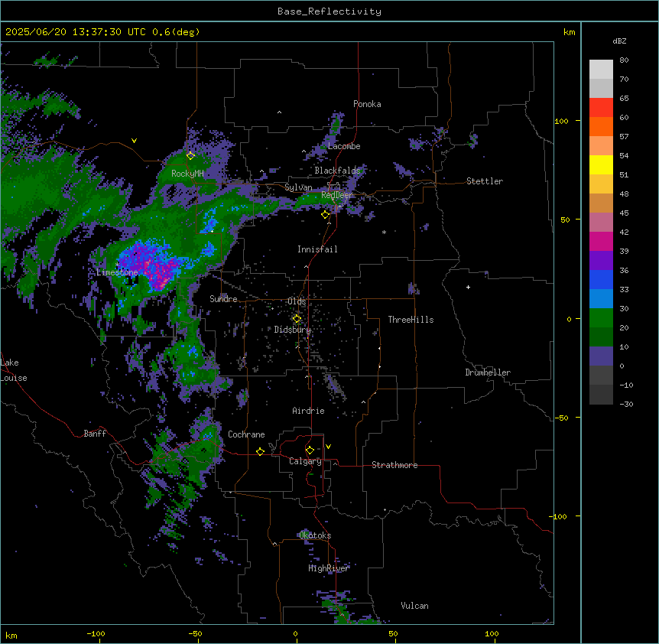Select the bright green 20-30 dBZ swatch
659x644 pixels.
pyautogui.click(x=601, y=318)
